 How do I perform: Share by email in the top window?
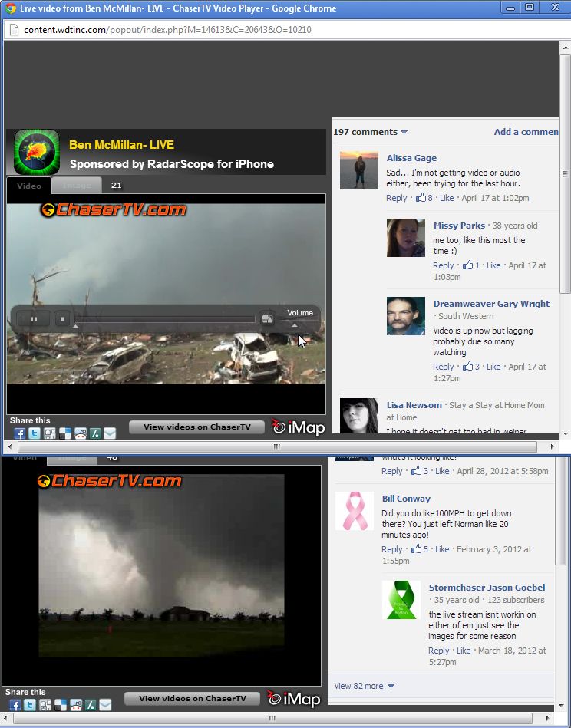coord(110,433)
